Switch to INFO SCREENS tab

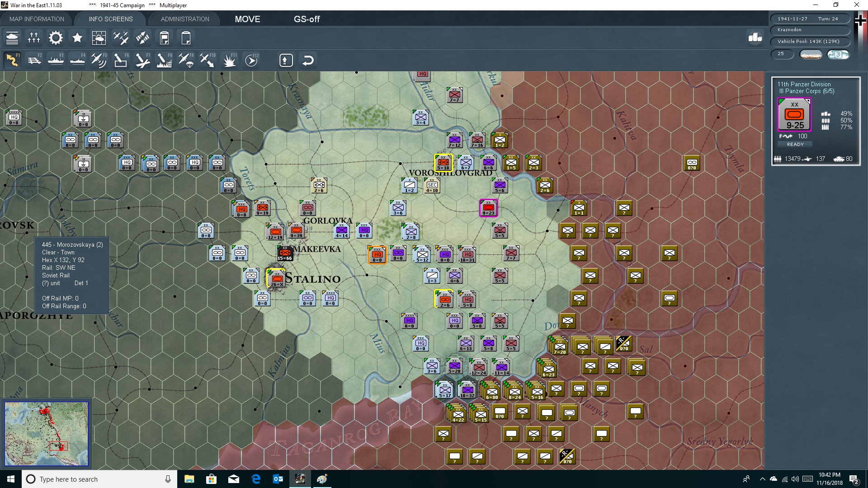tap(111, 19)
